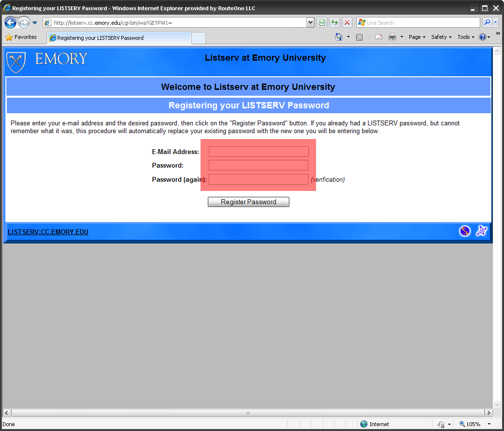Open the Tools menu

[x=466, y=37]
